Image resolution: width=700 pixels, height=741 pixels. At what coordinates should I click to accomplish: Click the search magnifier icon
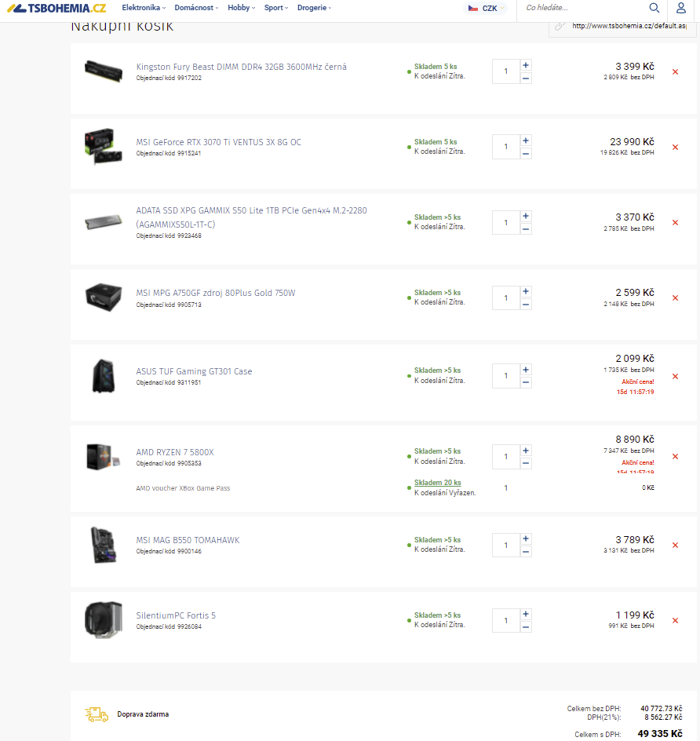tap(654, 8)
